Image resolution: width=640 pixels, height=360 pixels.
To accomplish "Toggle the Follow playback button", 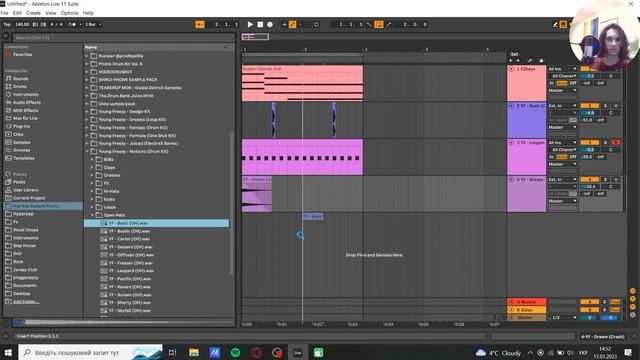I will click(200, 24).
